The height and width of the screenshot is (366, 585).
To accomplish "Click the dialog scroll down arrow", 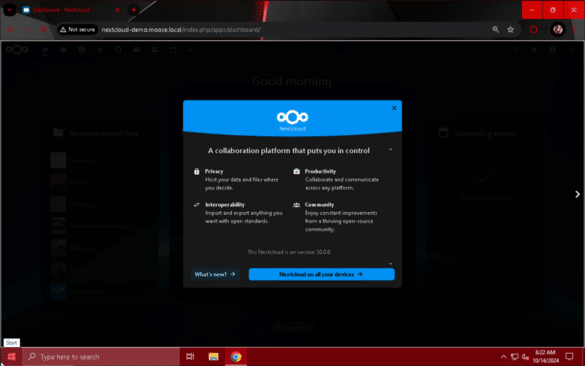I will (391, 263).
